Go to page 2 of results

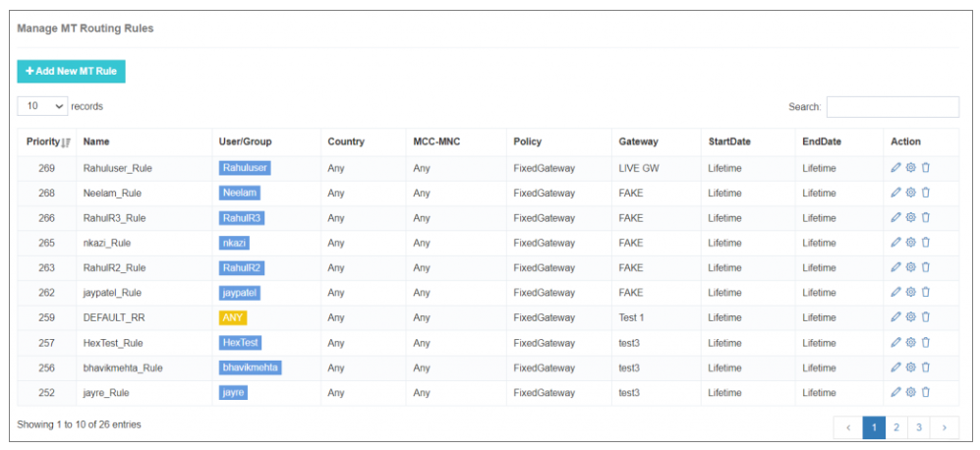[x=896, y=427]
